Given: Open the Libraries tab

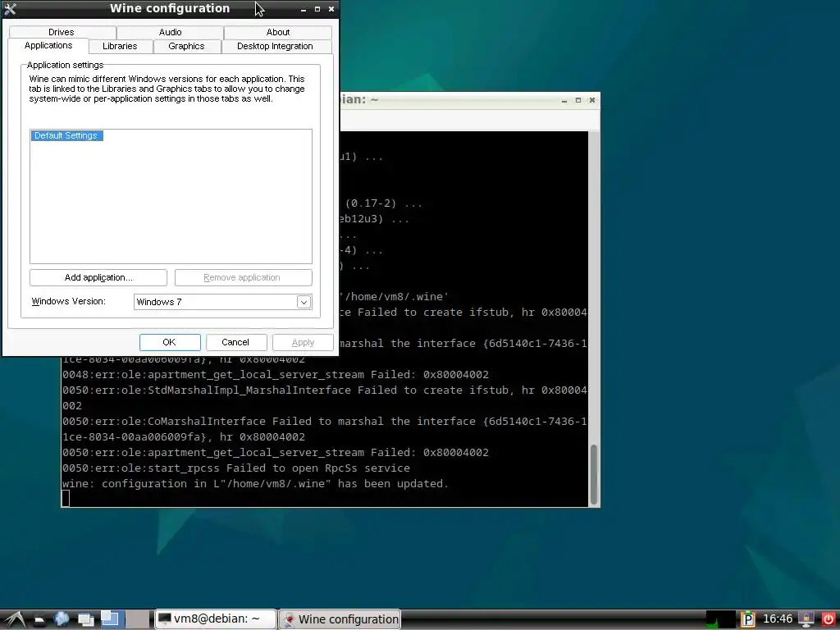Looking at the screenshot, I should pos(120,46).
